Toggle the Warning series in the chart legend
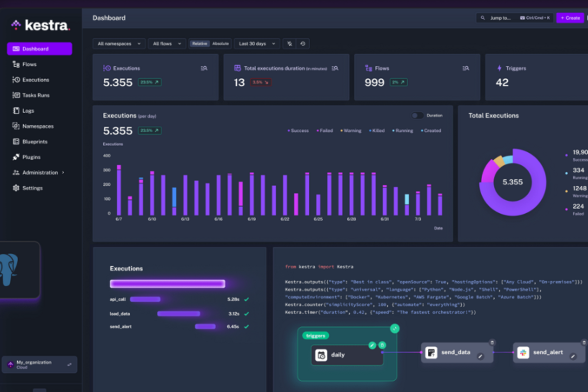 coord(351,131)
